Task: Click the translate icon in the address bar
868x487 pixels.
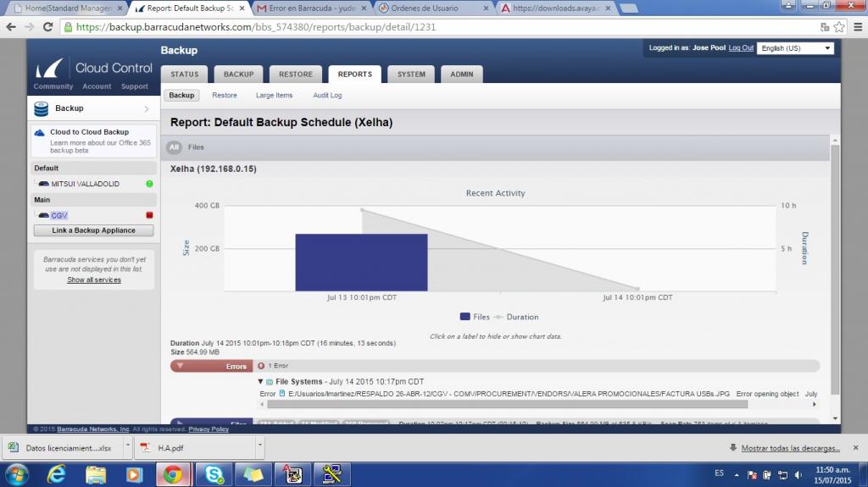Action: 825,26
